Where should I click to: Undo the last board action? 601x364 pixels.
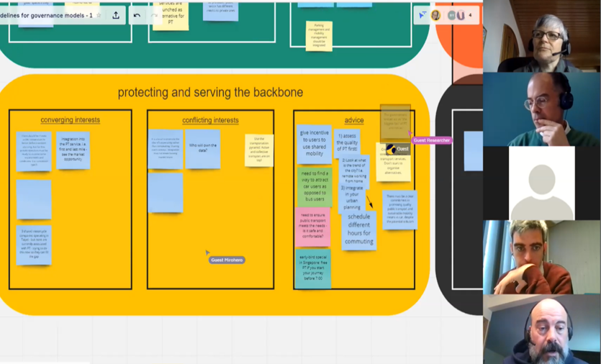137,15
